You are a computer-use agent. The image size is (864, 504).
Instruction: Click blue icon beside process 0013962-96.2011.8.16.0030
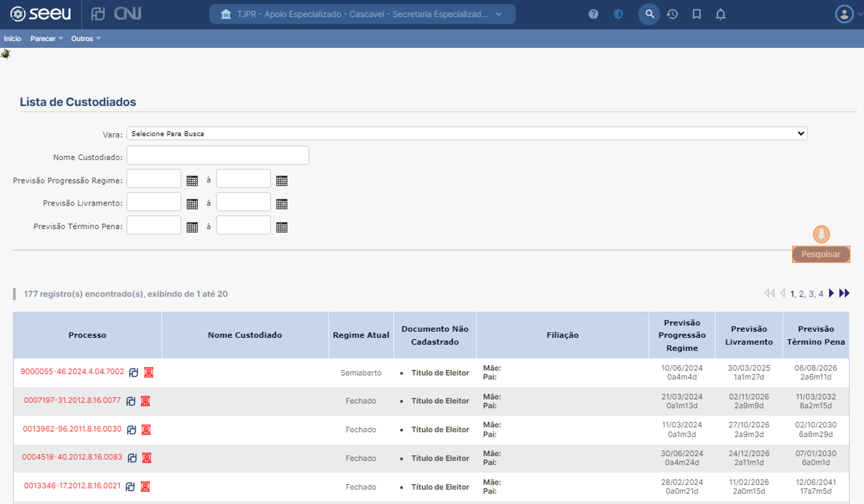pos(131,430)
